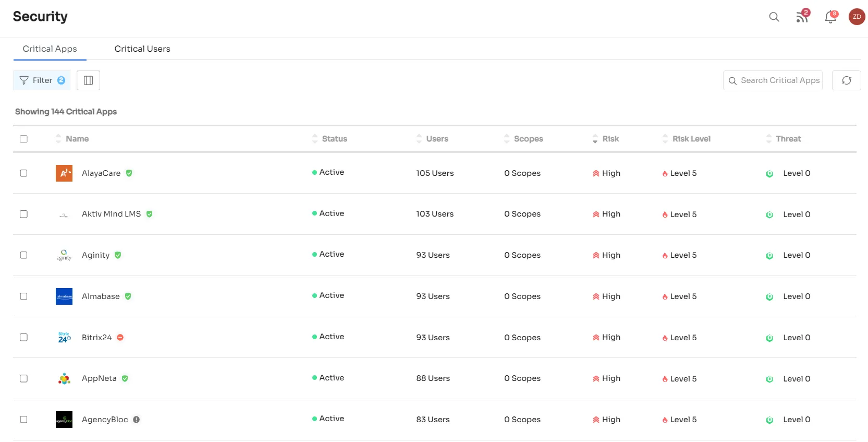Click the column layout icon button

pyautogui.click(x=88, y=80)
